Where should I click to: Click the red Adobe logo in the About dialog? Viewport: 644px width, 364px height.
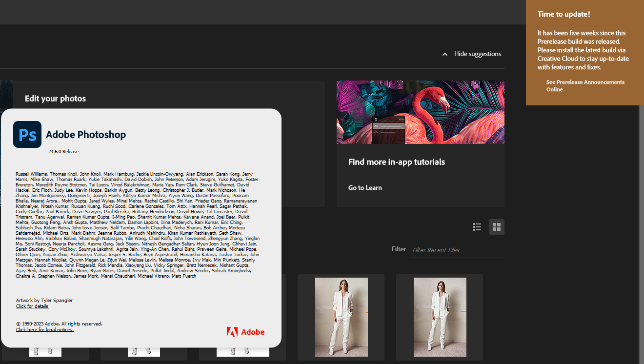(x=245, y=332)
